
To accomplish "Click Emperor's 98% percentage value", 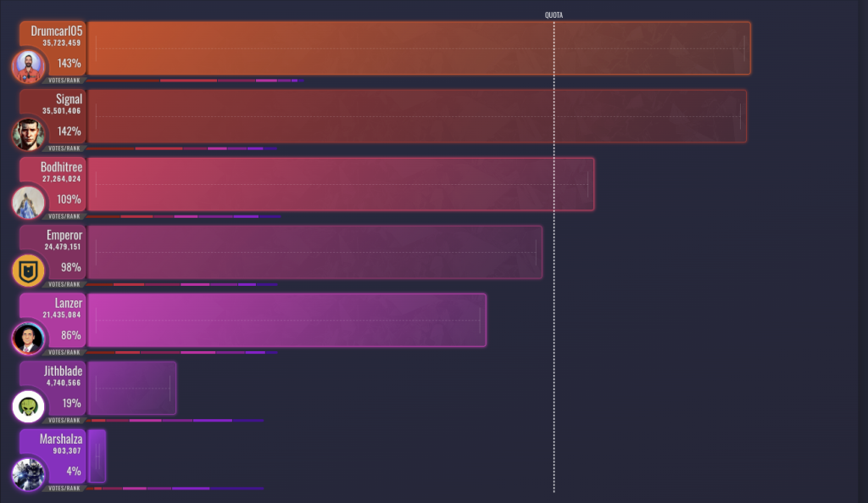I will point(70,267).
